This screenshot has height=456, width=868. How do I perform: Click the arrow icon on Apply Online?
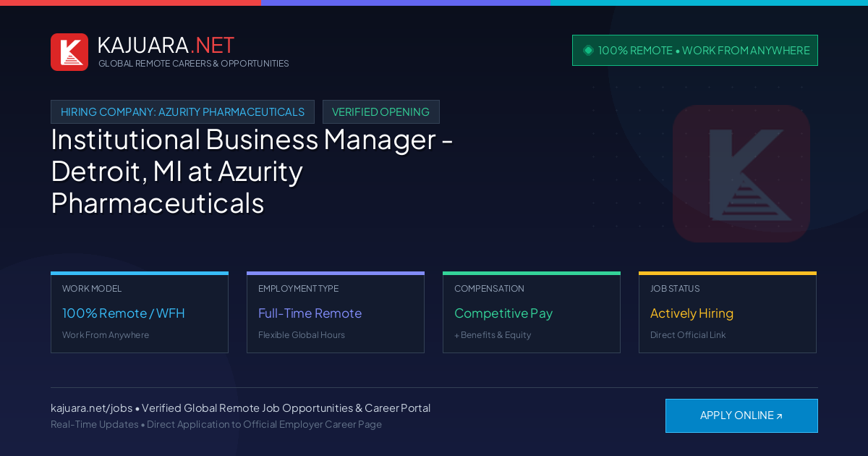tap(779, 416)
